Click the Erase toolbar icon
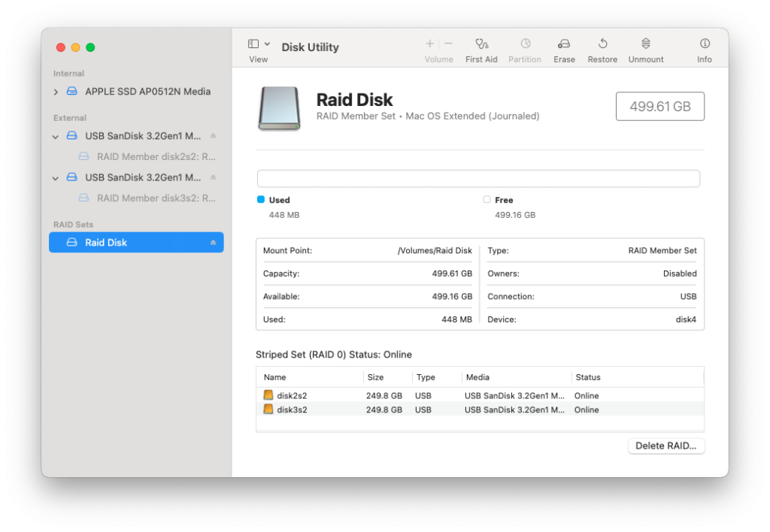770x532 pixels. coord(564,45)
